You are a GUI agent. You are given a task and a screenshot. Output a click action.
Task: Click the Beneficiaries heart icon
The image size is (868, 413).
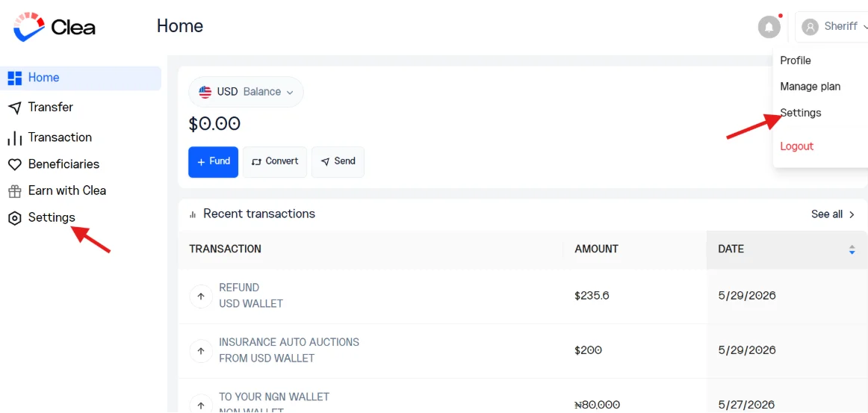(x=14, y=164)
